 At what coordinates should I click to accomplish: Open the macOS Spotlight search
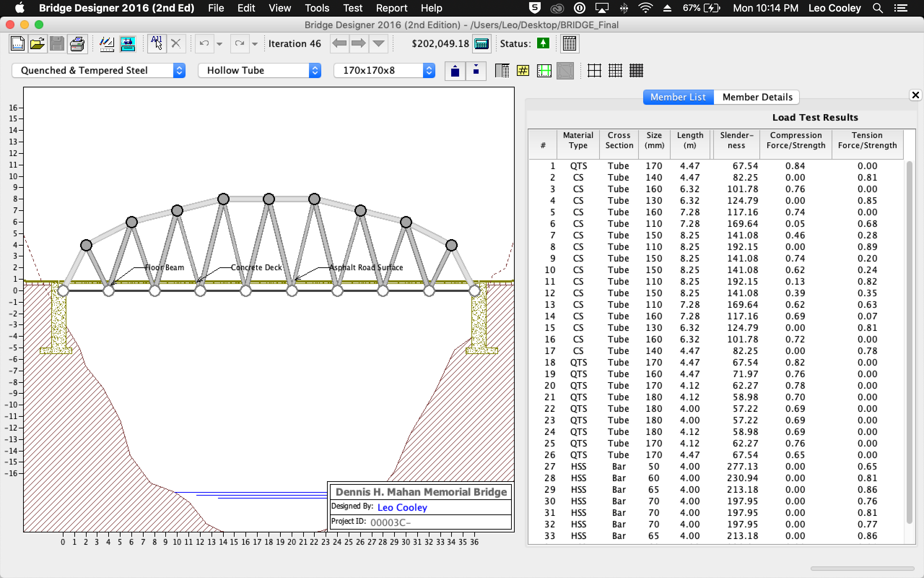877,8
